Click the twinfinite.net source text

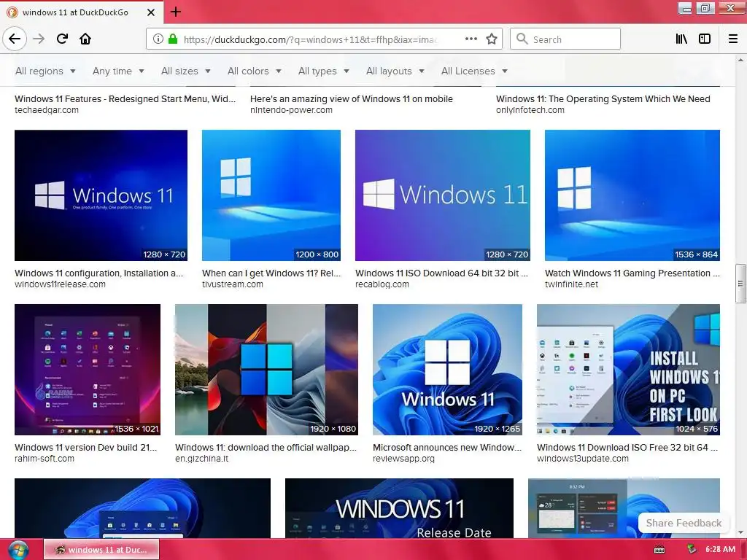571,284
